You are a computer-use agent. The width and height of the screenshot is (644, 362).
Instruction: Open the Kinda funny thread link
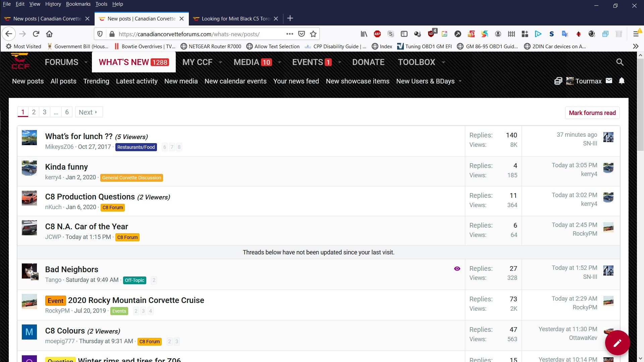click(x=66, y=167)
